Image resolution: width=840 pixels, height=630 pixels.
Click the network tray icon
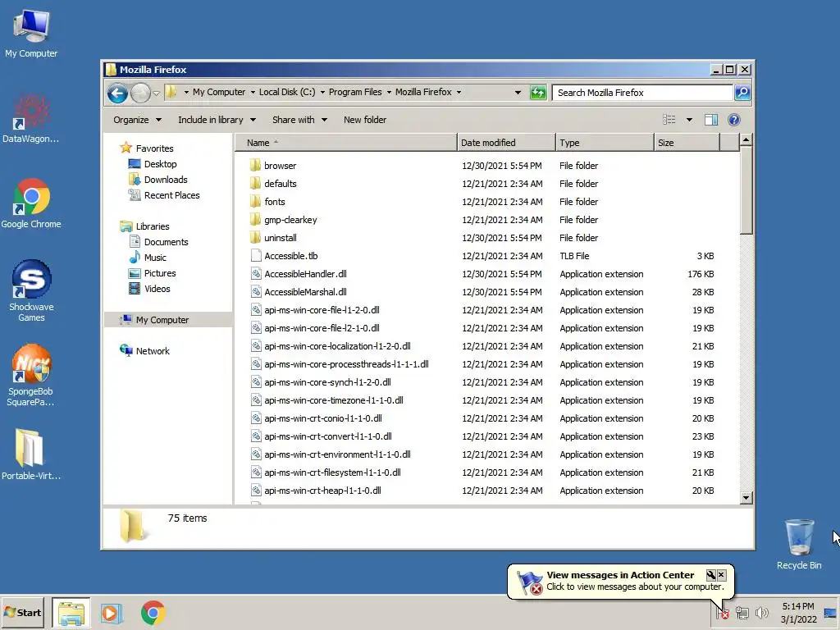pyautogui.click(x=742, y=613)
